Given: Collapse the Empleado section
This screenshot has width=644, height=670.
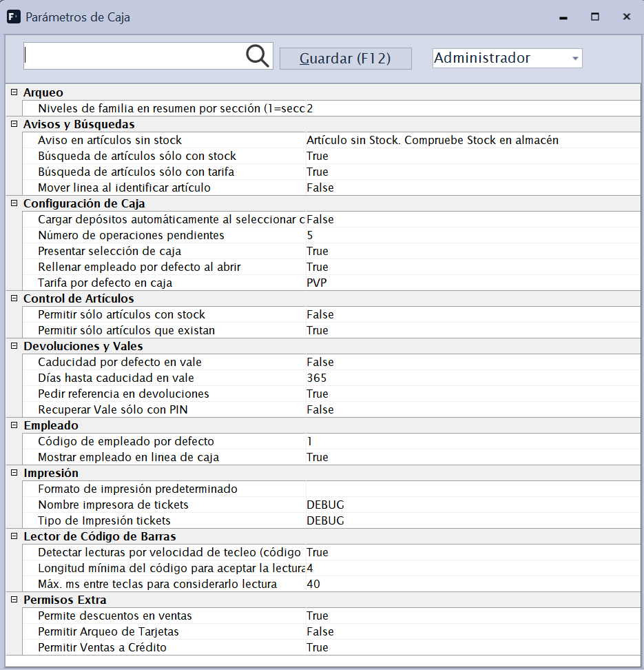Looking at the screenshot, I should [x=14, y=425].
